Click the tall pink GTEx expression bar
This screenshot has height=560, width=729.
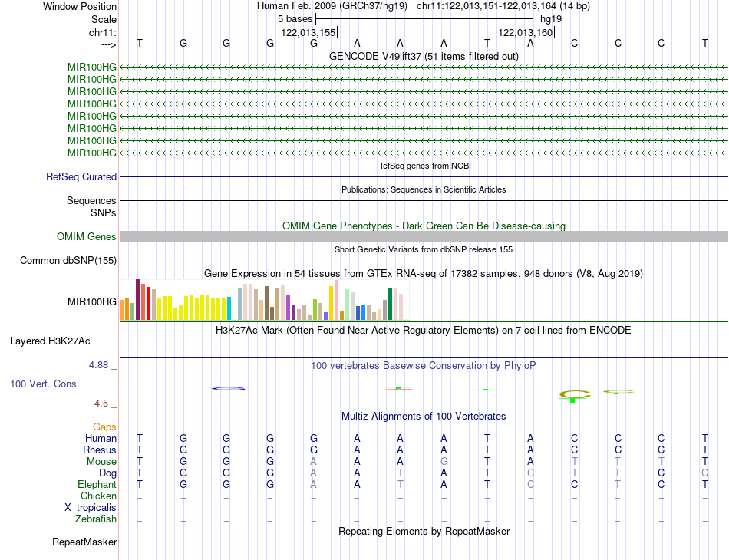[x=336, y=300]
